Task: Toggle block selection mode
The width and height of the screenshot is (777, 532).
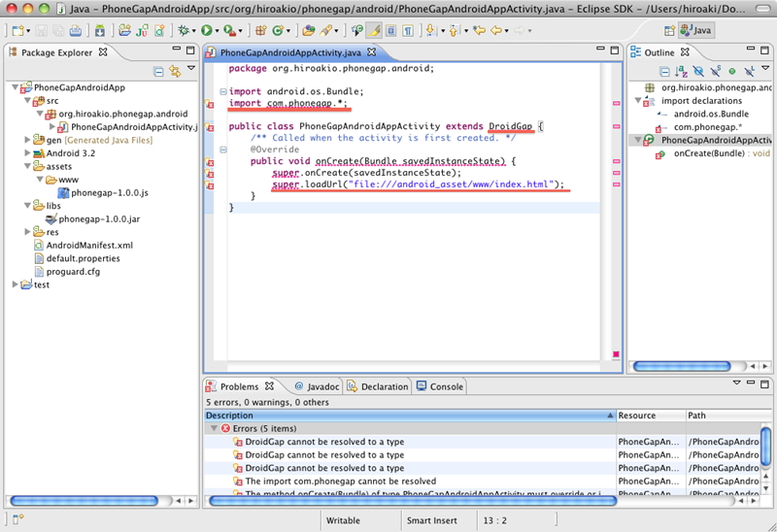Action: (x=391, y=31)
